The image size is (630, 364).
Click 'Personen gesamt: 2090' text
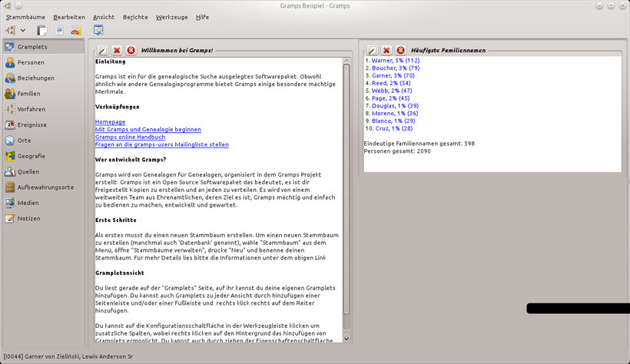[x=397, y=151]
